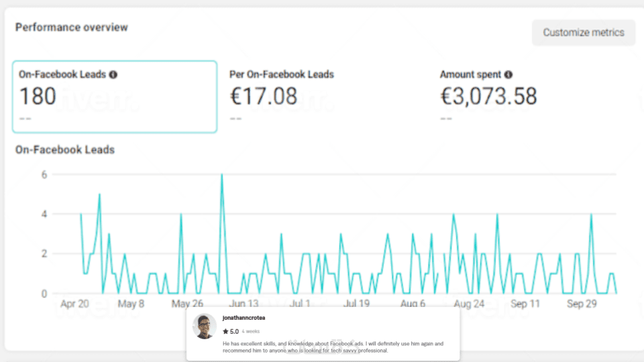Click the €17.08 cost per lead value

coord(264,97)
